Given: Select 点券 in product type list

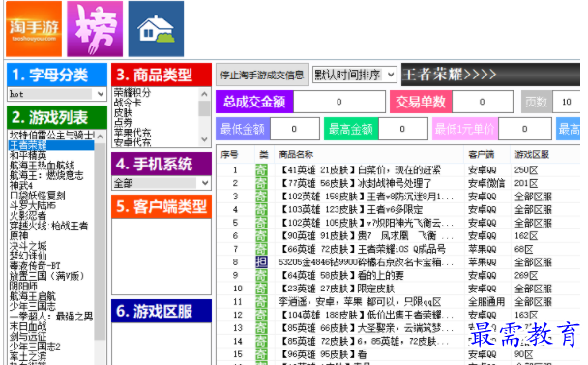Looking at the screenshot, I should 123,122.
